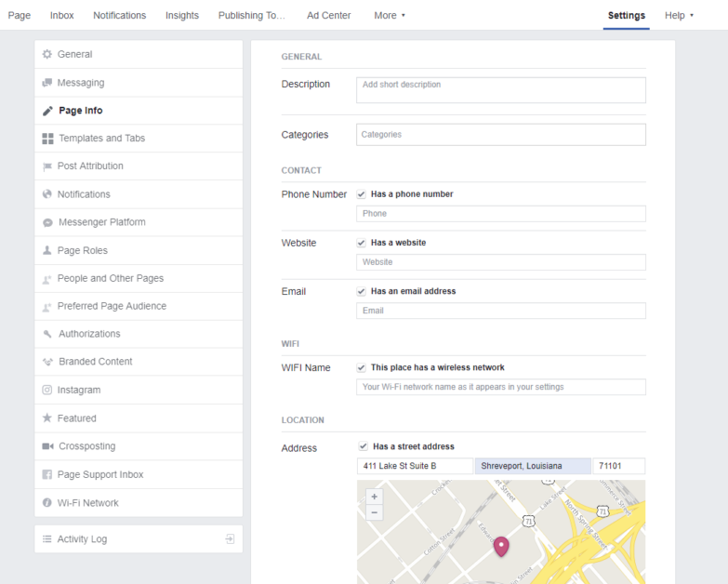Click the Templates and Tabs grid icon
This screenshot has width=728, height=584.
coord(47,139)
